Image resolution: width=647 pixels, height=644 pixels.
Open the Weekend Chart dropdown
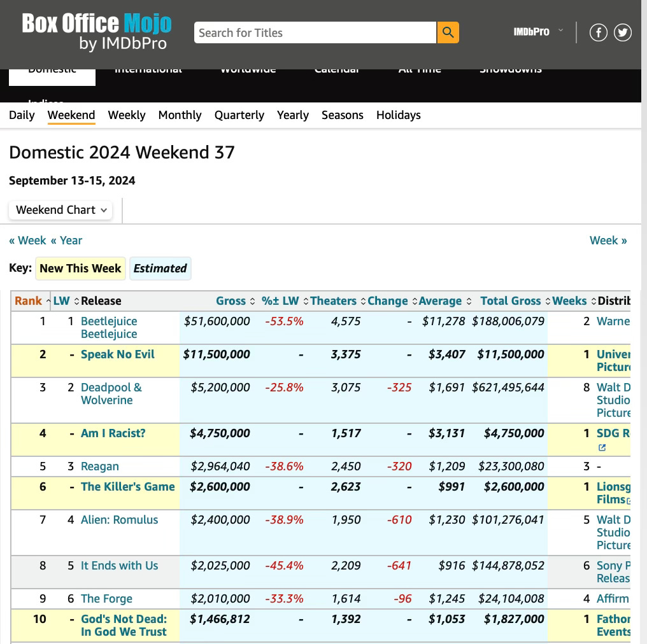(x=60, y=210)
